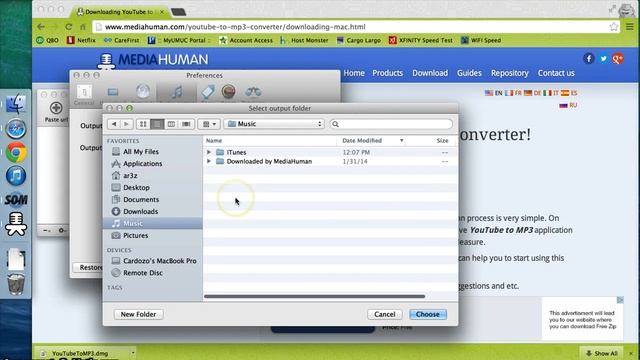Click the MediaHuman Facebook icon
Viewport: 640px width, 360px height.
(589, 59)
